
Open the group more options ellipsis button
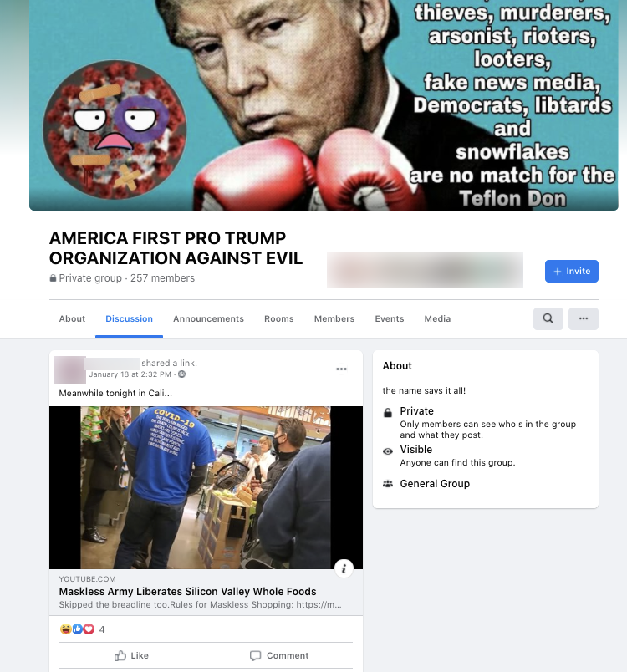tap(584, 318)
